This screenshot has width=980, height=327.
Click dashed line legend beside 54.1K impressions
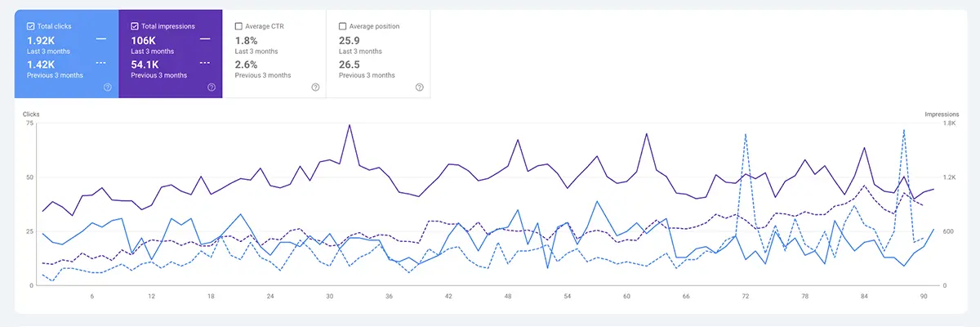(x=204, y=63)
